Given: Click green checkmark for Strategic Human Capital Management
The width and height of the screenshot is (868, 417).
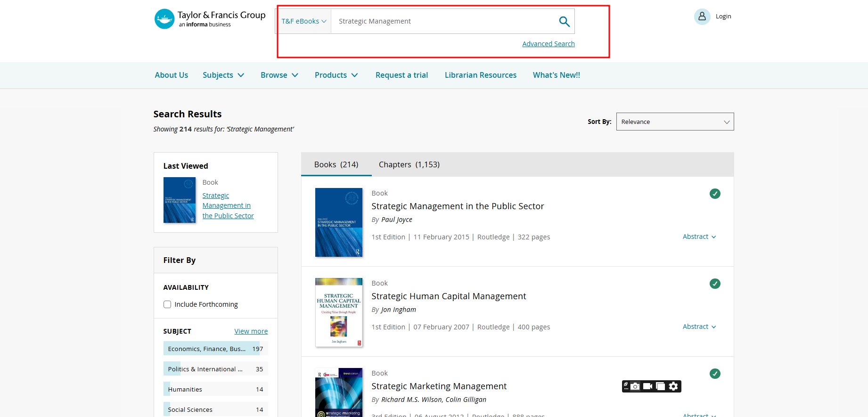Looking at the screenshot, I should [x=714, y=284].
